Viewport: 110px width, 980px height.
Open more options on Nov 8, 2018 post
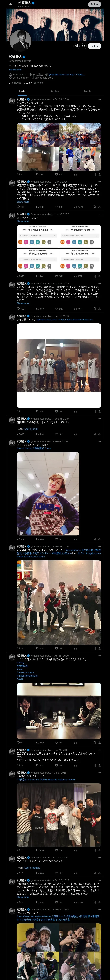pyautogui.click(x=100, y=441)
